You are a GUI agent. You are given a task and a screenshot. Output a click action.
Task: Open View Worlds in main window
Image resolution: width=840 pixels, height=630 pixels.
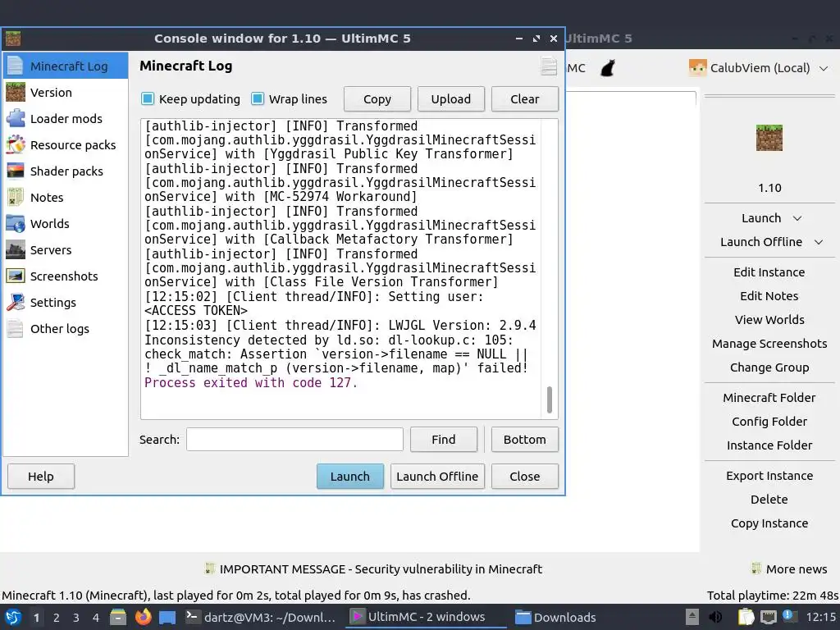(769, 320)
